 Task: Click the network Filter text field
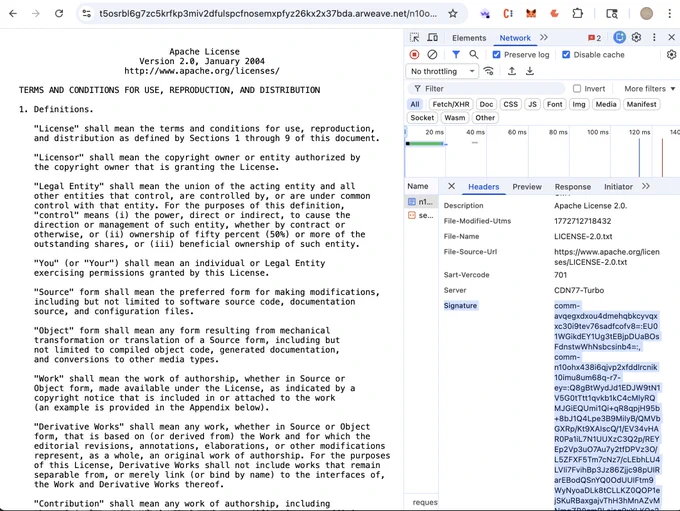tap(486, 88)
